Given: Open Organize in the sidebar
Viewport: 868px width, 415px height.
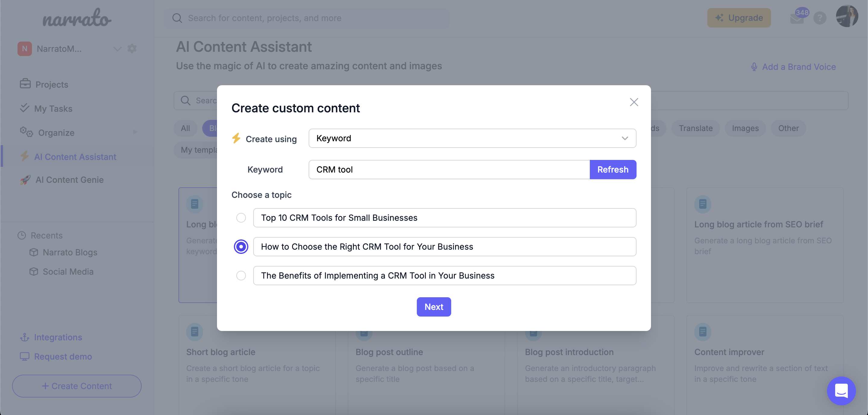Looking at the screenshot, I should (x=56, y=133).
